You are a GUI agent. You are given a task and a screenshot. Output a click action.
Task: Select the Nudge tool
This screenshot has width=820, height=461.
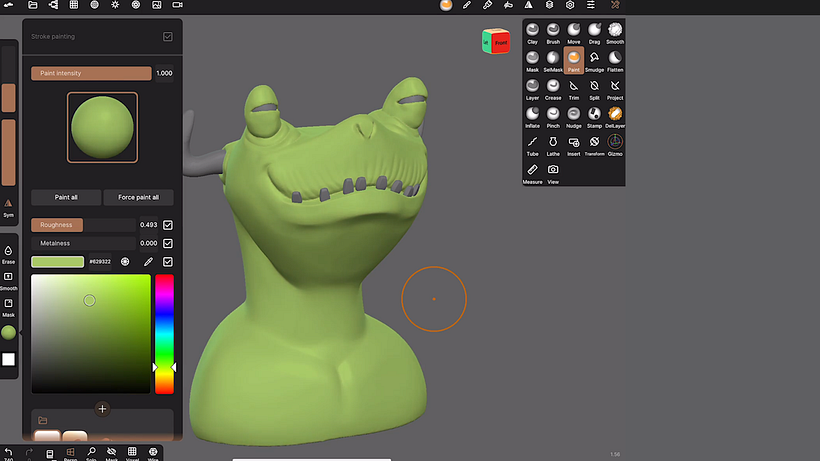[x=574, y=118]
